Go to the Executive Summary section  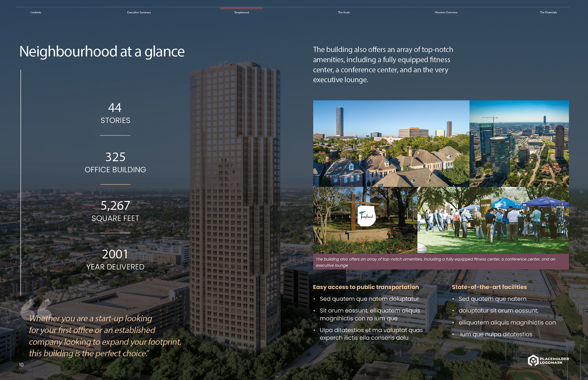[139, 12]
